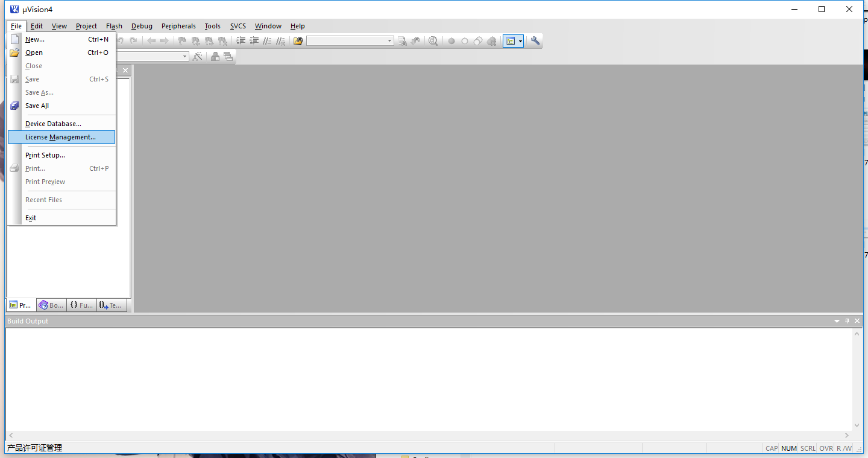Open the Configuration wrench icon

[x=535, y=41]
